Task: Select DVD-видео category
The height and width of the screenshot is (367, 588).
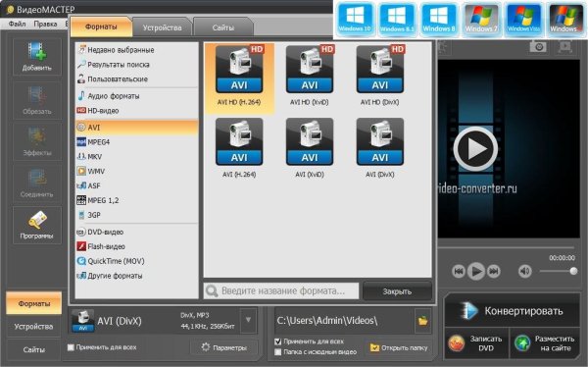Action: pos(136,233)
